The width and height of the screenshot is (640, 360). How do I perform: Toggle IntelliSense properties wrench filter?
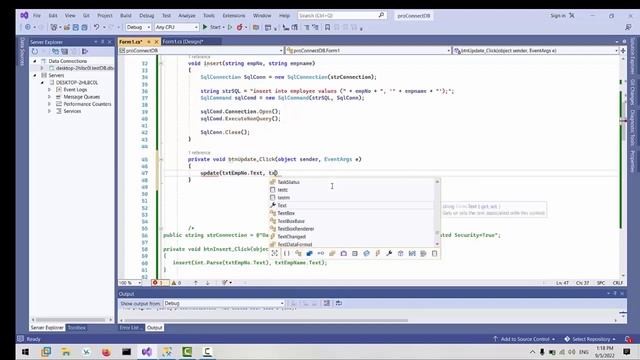pos(389,253)
